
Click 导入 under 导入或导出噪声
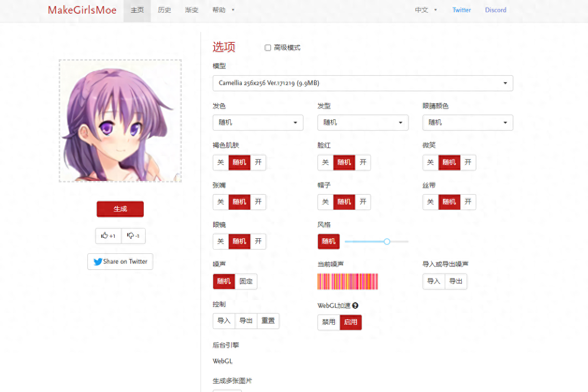click(433, 282)
